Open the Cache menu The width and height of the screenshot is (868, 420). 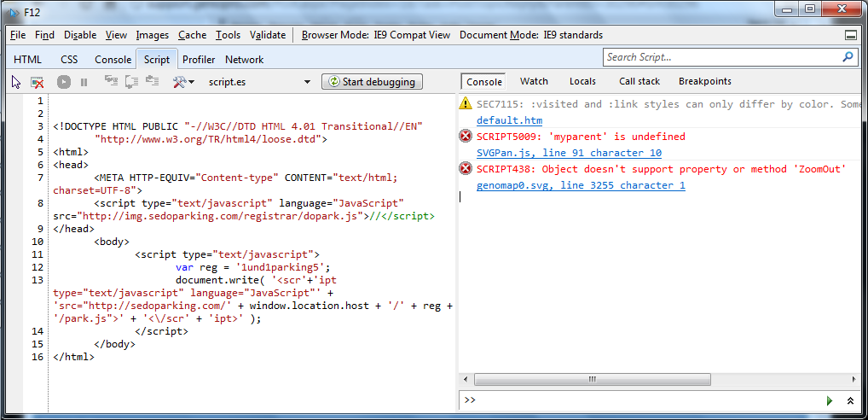click(192, 35)
